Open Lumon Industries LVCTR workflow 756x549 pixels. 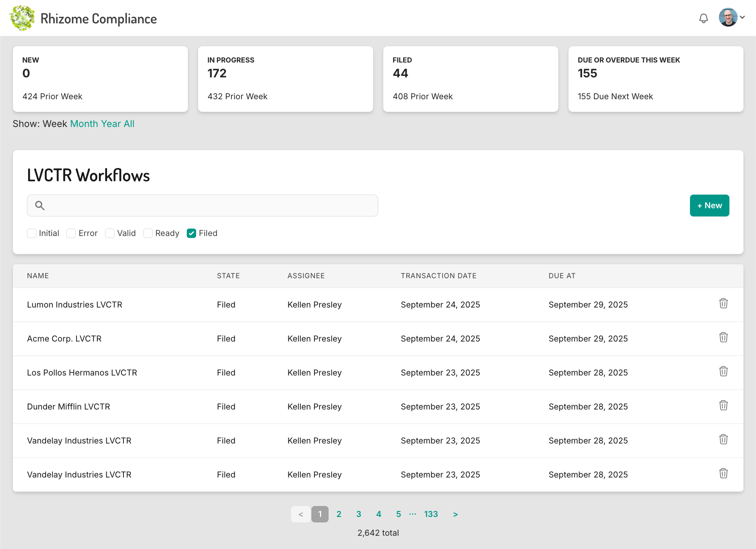pyautogui.click(x=75, y=305)
